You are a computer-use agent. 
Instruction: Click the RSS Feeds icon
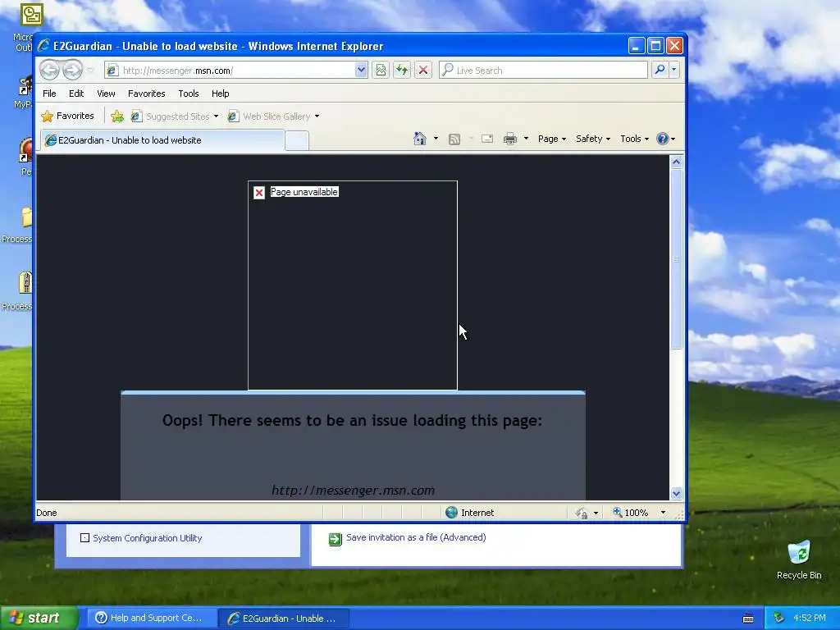click(454, 139)
